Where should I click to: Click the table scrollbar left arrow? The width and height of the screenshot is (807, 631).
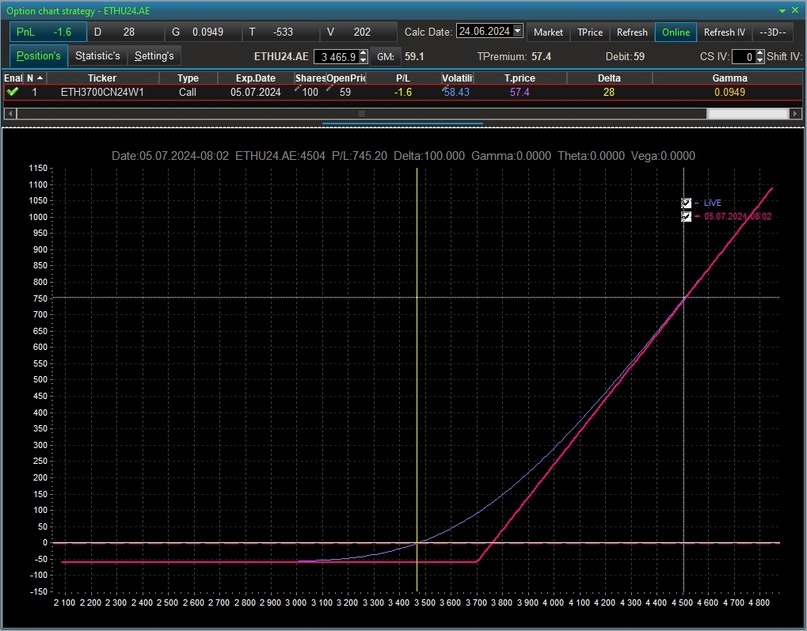pyautogui.click(x=10, y=113)
